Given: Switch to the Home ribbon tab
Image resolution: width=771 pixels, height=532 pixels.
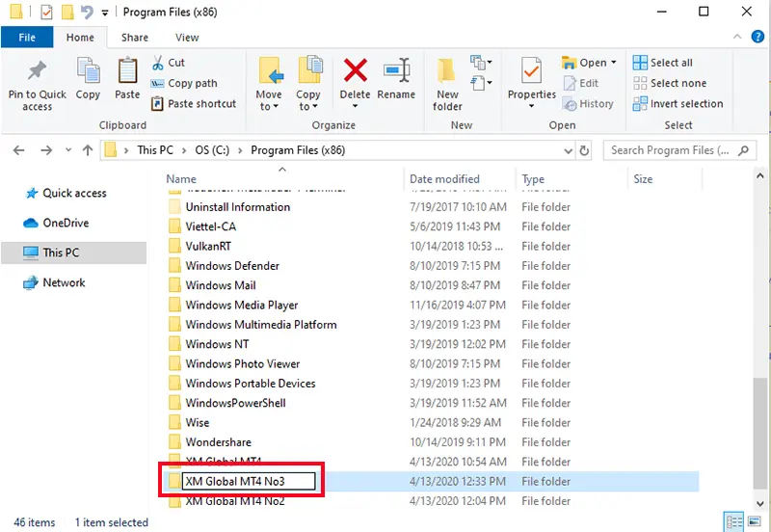Looking at the screenshot, I should [80, 38].
